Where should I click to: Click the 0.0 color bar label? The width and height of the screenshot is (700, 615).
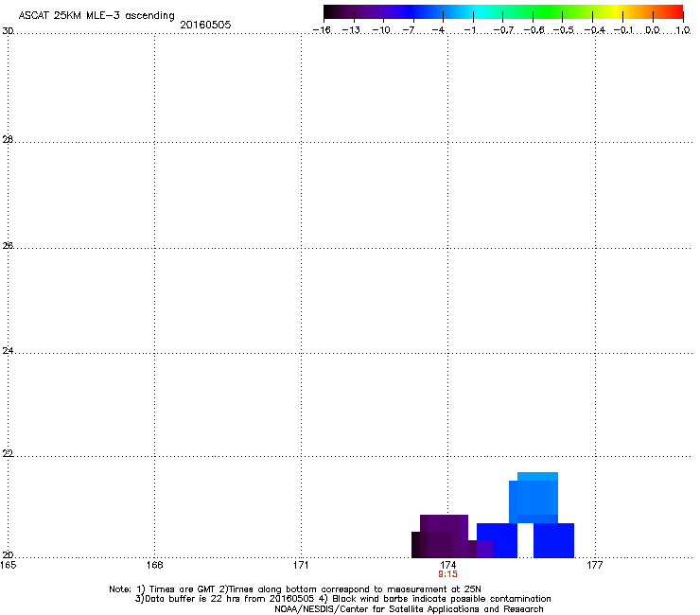click(653, 30)
